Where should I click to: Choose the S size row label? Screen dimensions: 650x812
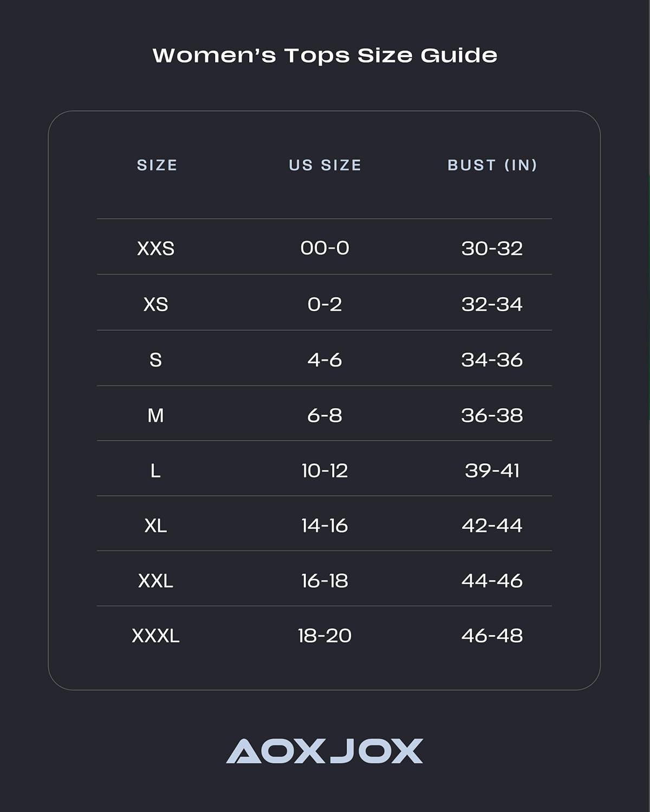155,360
